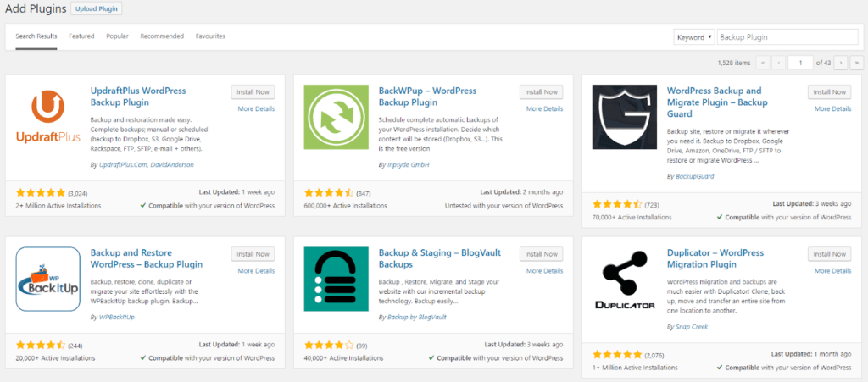This screenshot has width=868, height=382.
Task: Go to the first page of results
Action: point(762,63)
